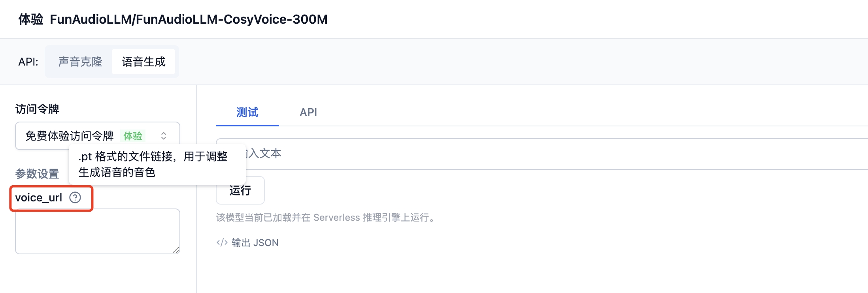This screenshot has height=293, width=868.
Task: Click the voice_url help question icon
Action: click(x=75, y=197)
